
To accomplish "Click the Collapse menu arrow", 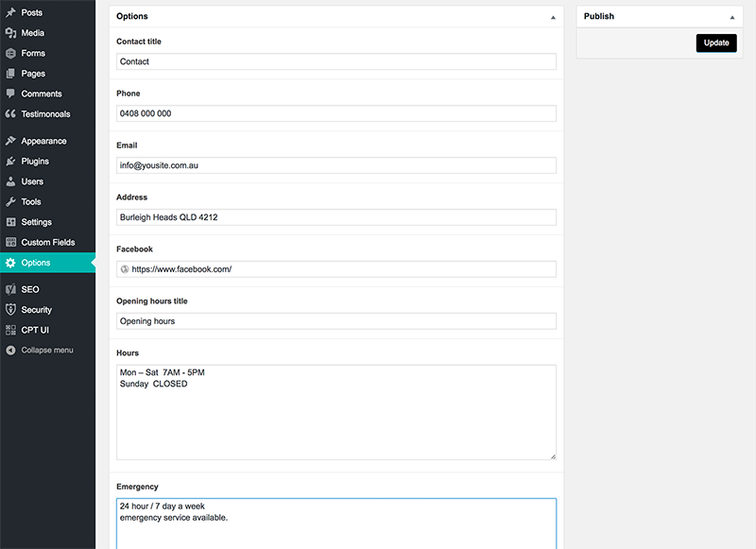I will pos(10,351).
